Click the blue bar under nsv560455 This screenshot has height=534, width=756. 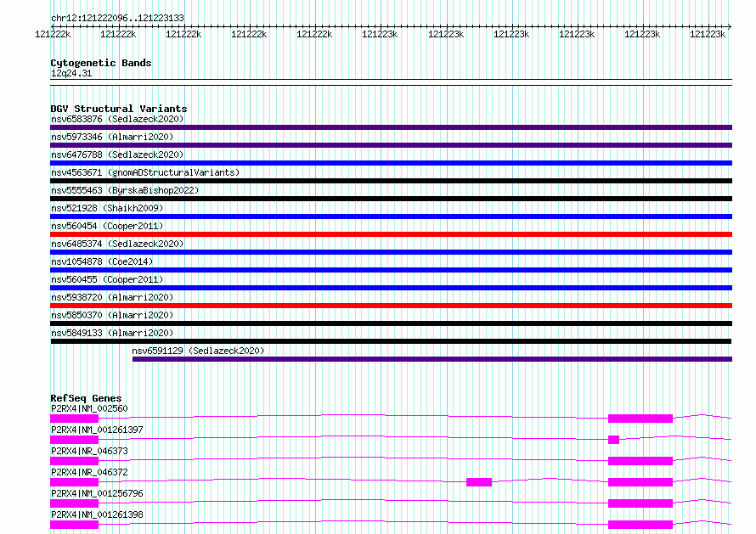pyautogui.click(x=391, y=288)
